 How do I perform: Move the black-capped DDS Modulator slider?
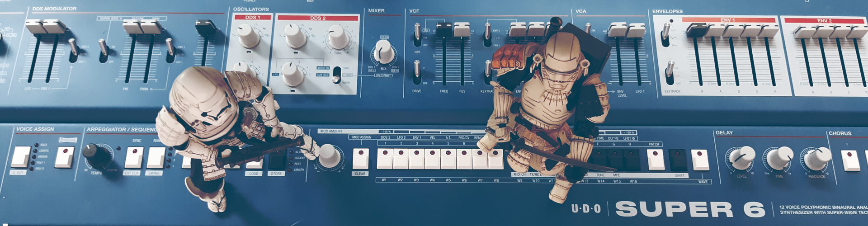[206, 27]
